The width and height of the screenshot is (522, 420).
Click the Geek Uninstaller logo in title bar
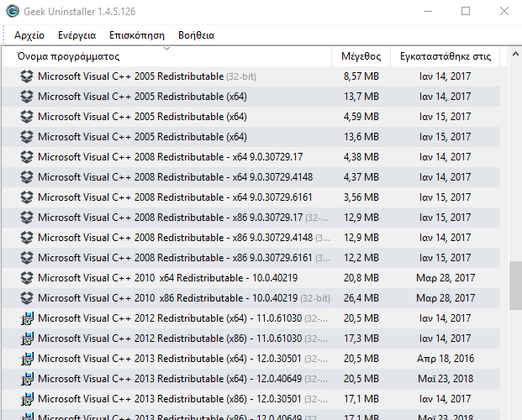[x=13, y=11]
